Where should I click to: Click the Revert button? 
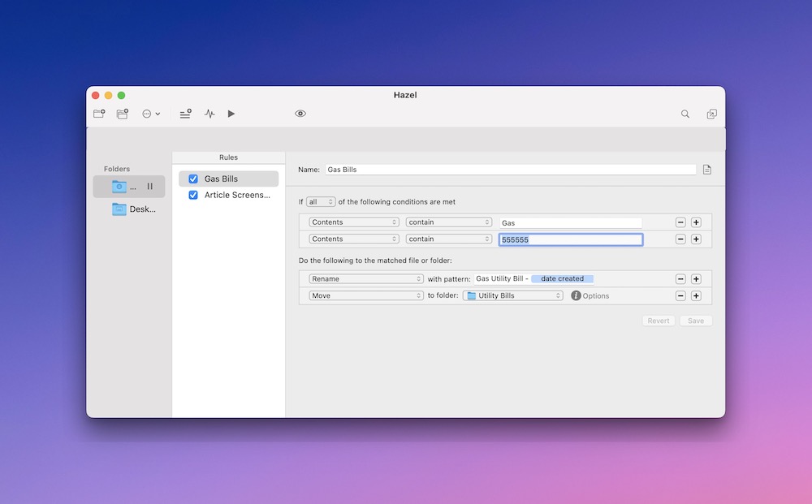659,321
